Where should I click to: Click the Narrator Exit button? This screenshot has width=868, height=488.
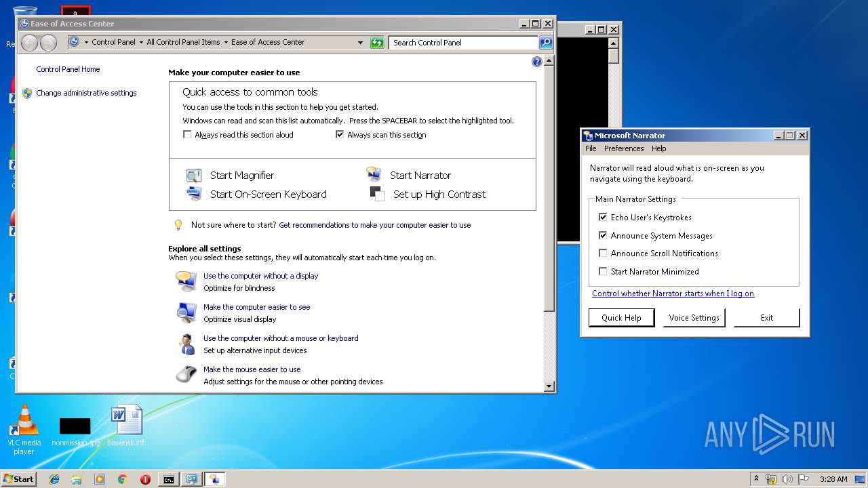pos(767,318)
